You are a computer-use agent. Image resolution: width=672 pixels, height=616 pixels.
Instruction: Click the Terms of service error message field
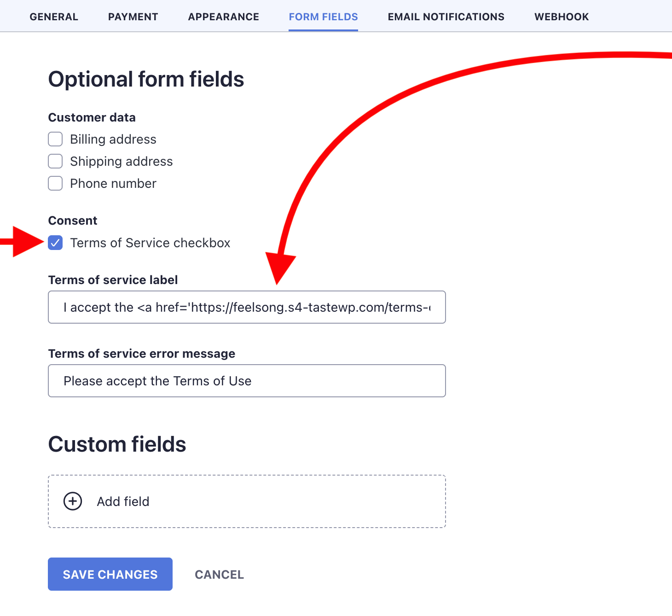(x=247, y=381)
